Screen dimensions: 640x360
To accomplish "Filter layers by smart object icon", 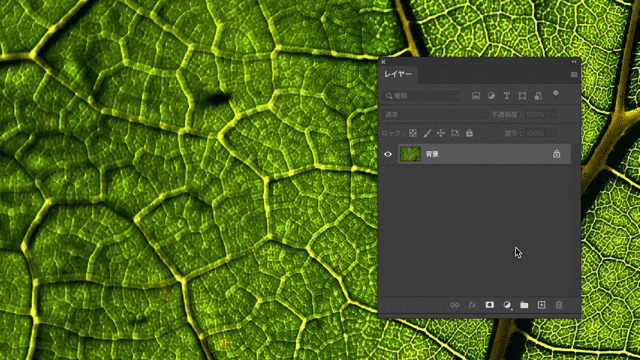I will 538,96.
